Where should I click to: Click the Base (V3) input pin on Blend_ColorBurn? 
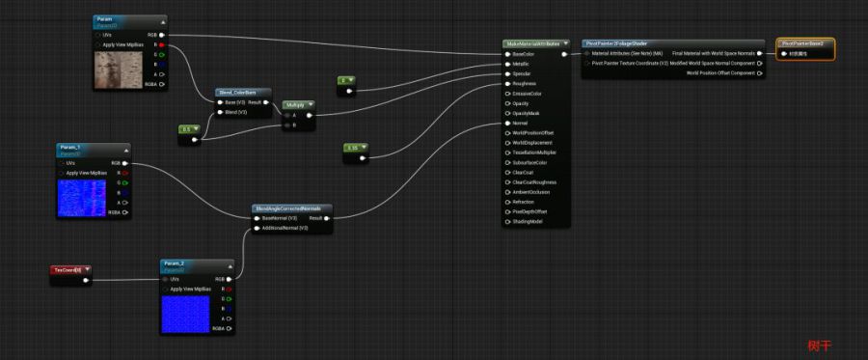tap(221, 102)
